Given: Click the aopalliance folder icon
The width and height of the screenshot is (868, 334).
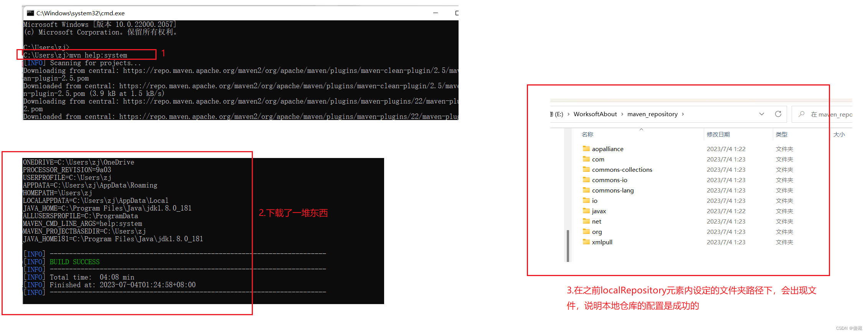Looking at the screenshot, I should click(x=586, y=148).
